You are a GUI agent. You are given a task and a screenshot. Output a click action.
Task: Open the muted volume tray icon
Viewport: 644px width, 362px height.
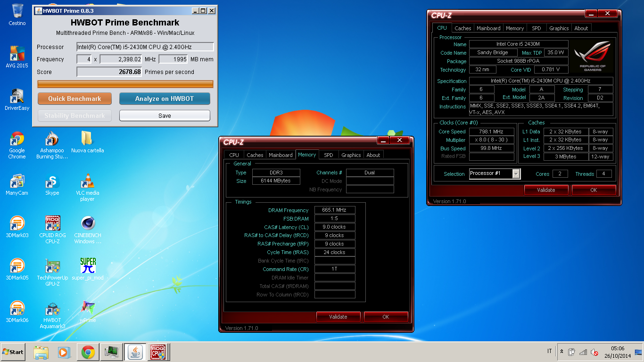tap(594, 352)
